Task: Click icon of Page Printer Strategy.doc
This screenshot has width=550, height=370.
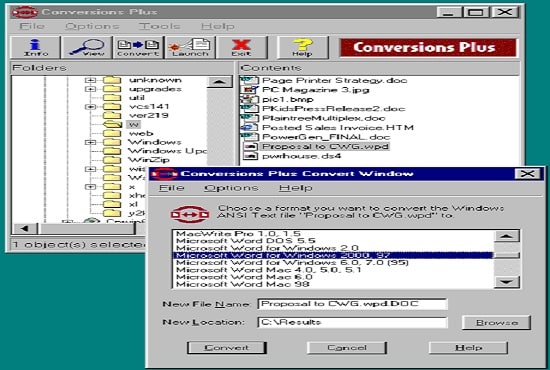Action: 250,81
